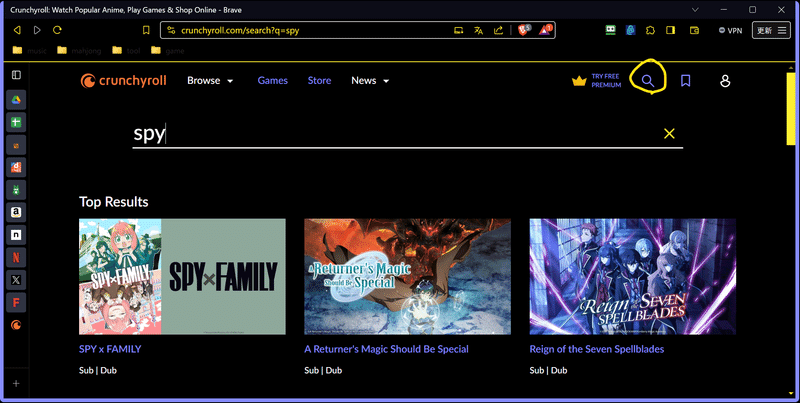Click the SPY x FAMILY title link
Screen dimensions: 800x403
click(110, 349)
